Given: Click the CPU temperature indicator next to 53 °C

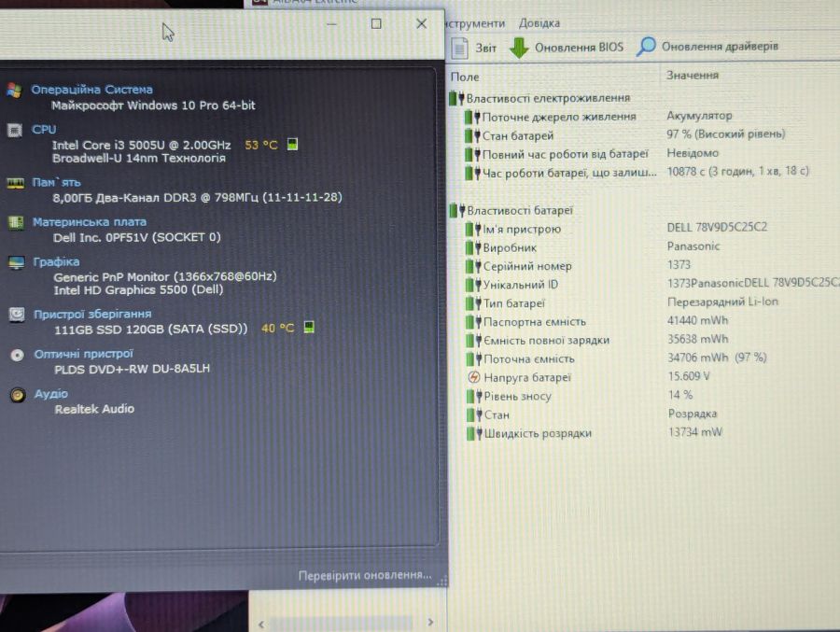Looking at the screenshot, I should point(292,144).
